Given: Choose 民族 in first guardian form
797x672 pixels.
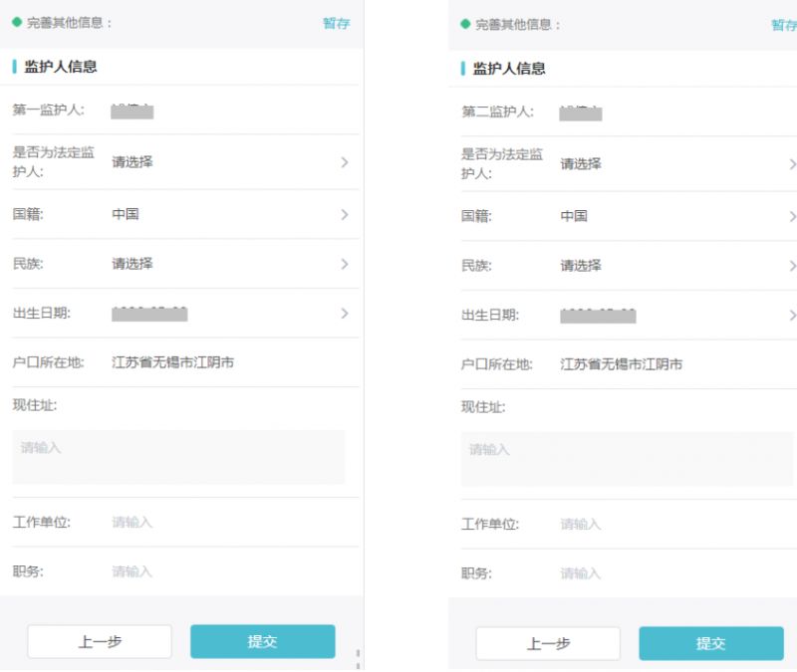Looking at the screenshot, I should [x=185, y=264].
